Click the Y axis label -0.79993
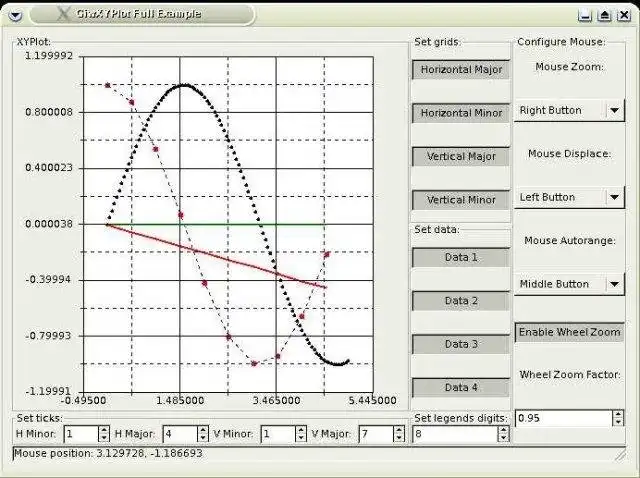This screenshot has height=478, width=640. pyautogui.click(x=48, y=336)
